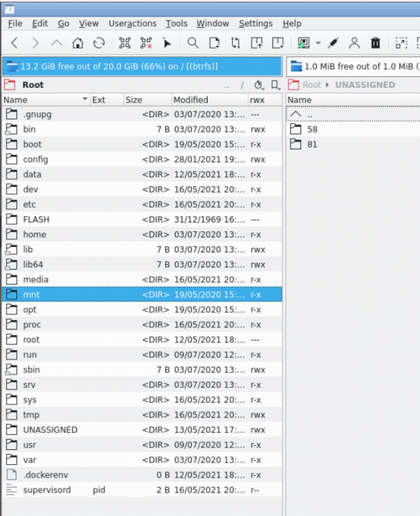Open the Edit menu
The height and width of the screenshot is (516, 420).
click(x=40, y=23)
